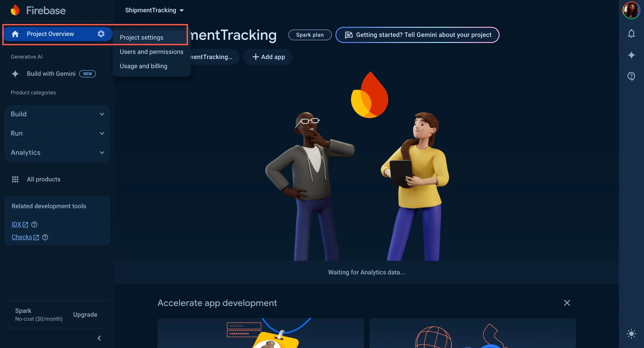Click the Firebase flame logo

[15, 10]
